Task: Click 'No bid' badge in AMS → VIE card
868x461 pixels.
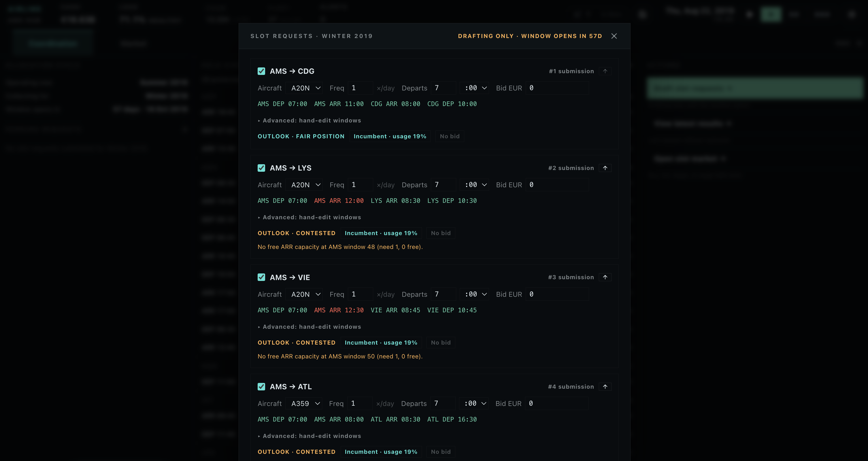Action: (441, 342)
